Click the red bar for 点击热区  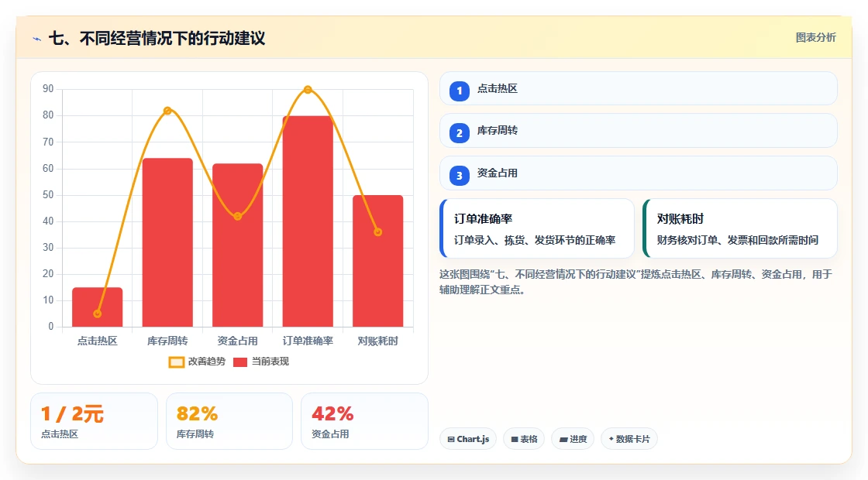pos(98,307)
